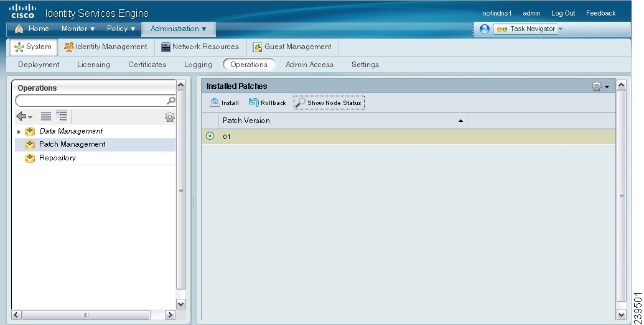Click Show Node Status button

[x=329, y=103]
